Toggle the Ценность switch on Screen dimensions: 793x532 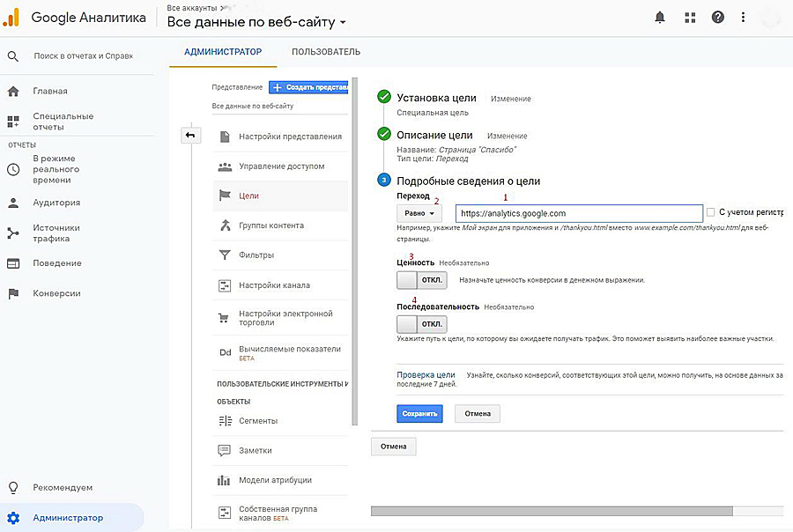[422, 280]
